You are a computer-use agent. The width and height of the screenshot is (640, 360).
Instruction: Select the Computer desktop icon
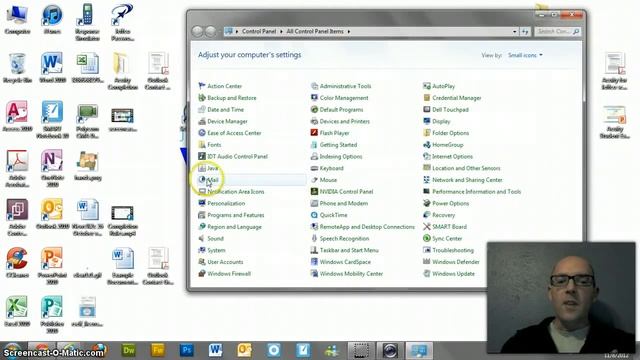[x=17, y=19]
